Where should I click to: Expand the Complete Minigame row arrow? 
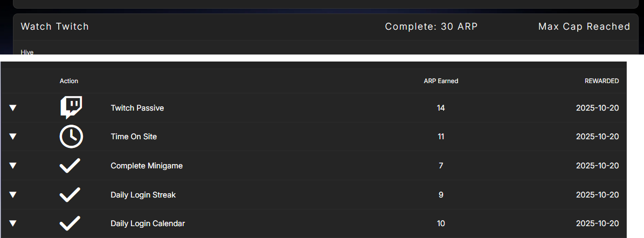[13, 166]
